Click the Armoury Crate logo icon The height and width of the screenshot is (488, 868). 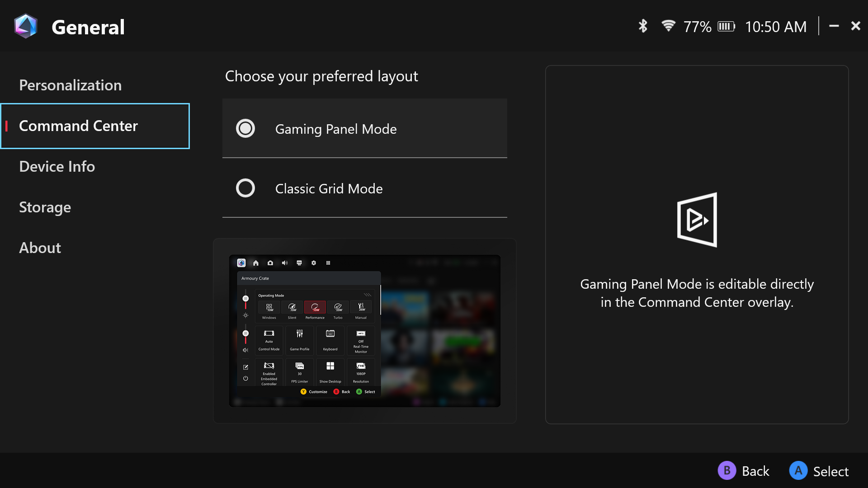tap(26, 26)
